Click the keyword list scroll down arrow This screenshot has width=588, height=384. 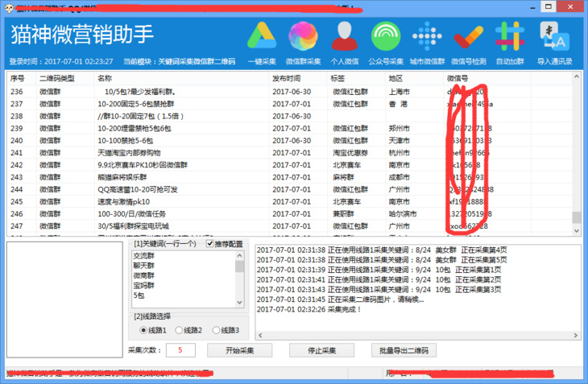click(x=239, y=303)
